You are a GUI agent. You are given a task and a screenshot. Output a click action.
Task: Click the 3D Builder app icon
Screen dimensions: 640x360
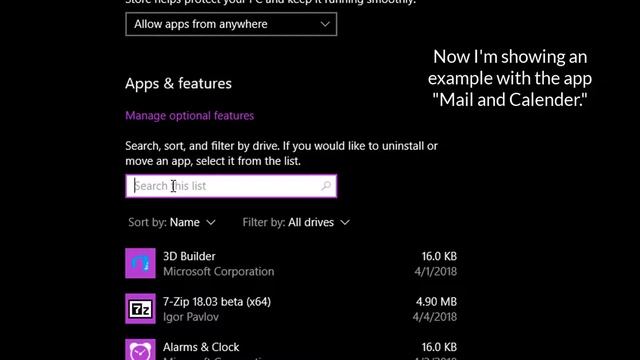tap(140, 263)
